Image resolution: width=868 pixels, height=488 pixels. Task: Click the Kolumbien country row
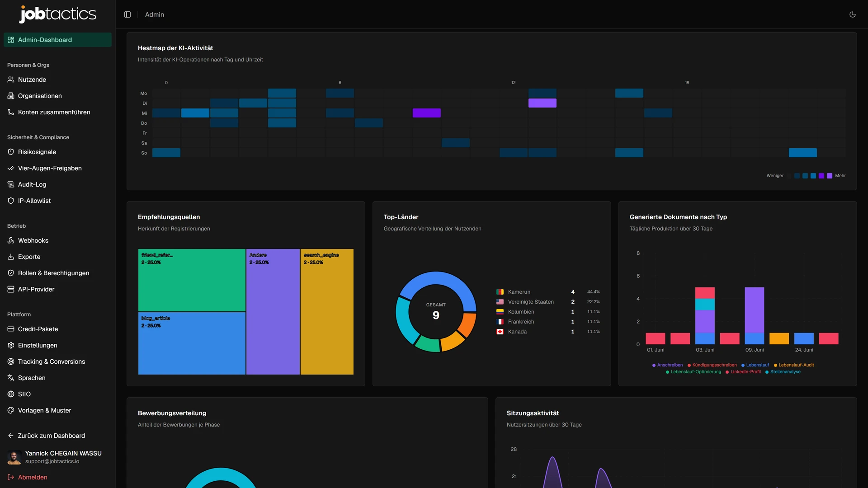pos(548,312)
